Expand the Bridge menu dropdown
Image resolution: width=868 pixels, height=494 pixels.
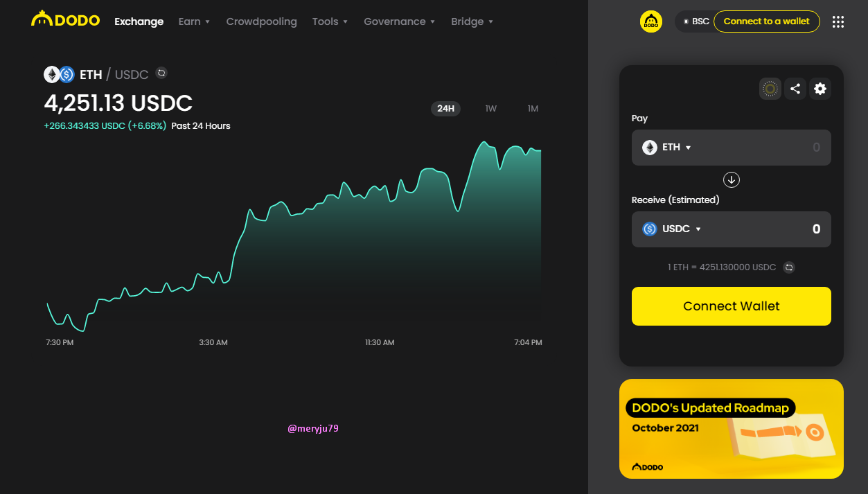point(472,21)
